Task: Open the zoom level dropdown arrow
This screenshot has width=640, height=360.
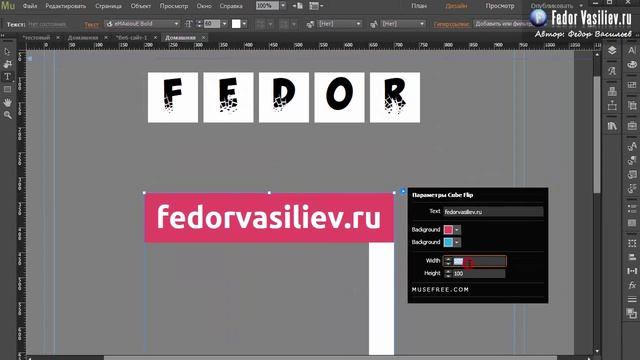Action: pos(283,6)
